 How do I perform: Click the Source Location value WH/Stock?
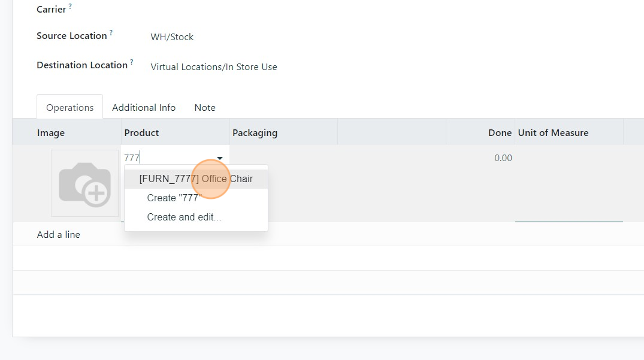(x=172, y=37)
